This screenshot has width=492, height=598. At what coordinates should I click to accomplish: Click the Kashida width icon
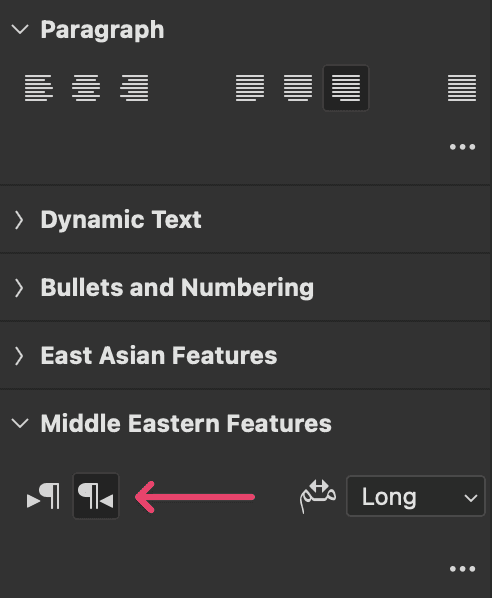pyautogui.click(x=318, y=496)
